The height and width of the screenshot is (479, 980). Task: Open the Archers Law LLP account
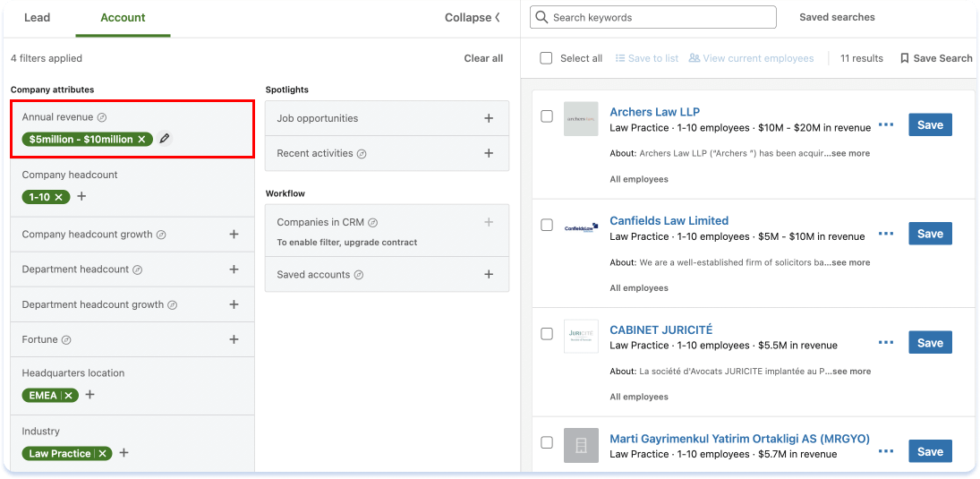[655, 112]
